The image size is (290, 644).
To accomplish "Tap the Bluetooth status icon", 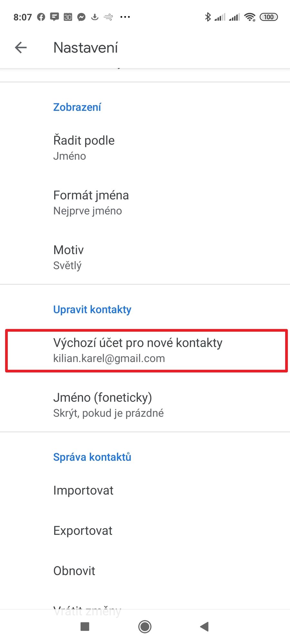I will tap(208, 17).
